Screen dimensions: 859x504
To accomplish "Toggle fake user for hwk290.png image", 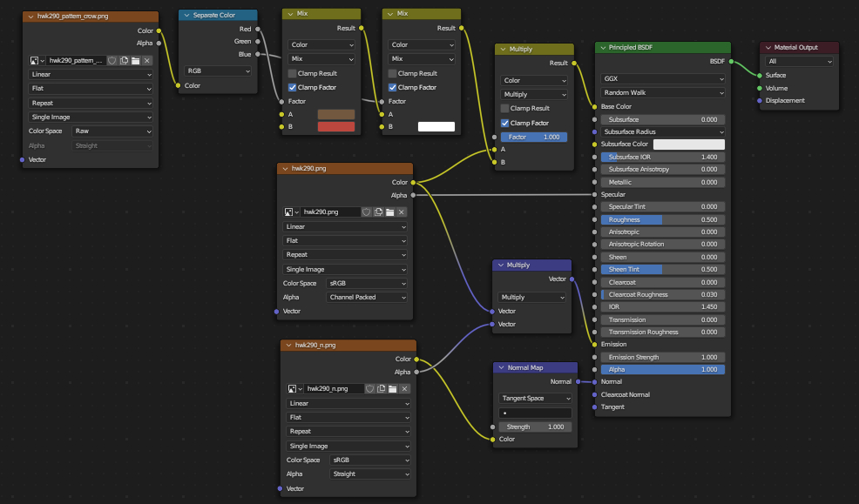I will pos(367,212).
